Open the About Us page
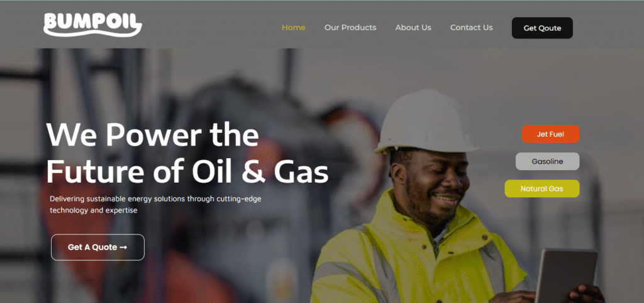The height and width of the screenshot is (303, 644). (413, 28)
